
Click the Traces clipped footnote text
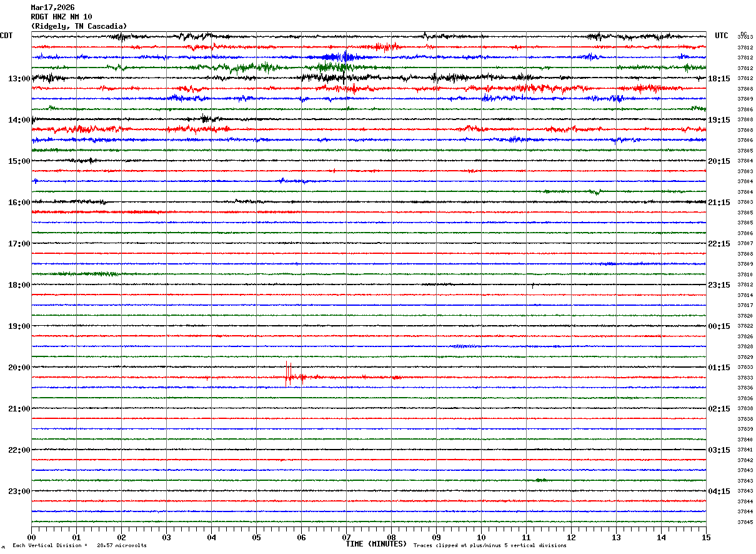click(x=490, y=546)
